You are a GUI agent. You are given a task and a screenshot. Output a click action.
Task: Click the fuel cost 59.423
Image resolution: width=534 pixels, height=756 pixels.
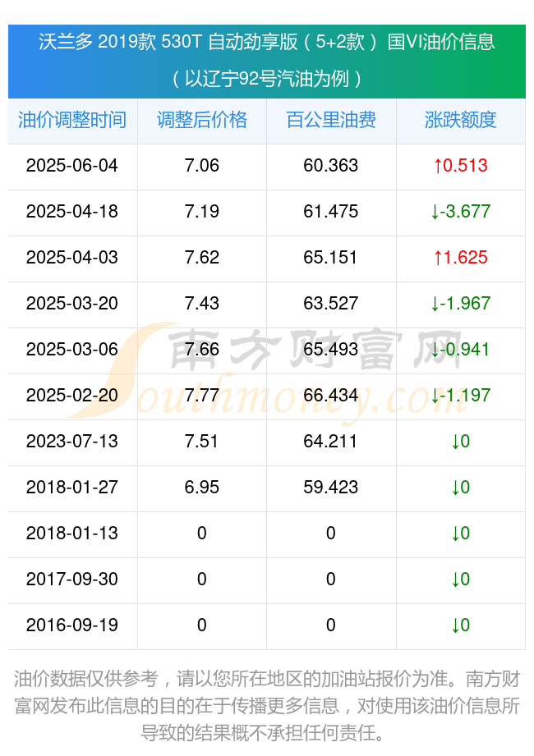[x=331, y=487]
